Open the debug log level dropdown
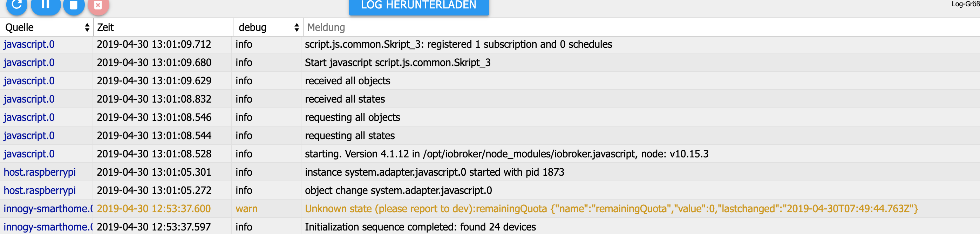Screen dimensions: 980x234 coord(268,27)
